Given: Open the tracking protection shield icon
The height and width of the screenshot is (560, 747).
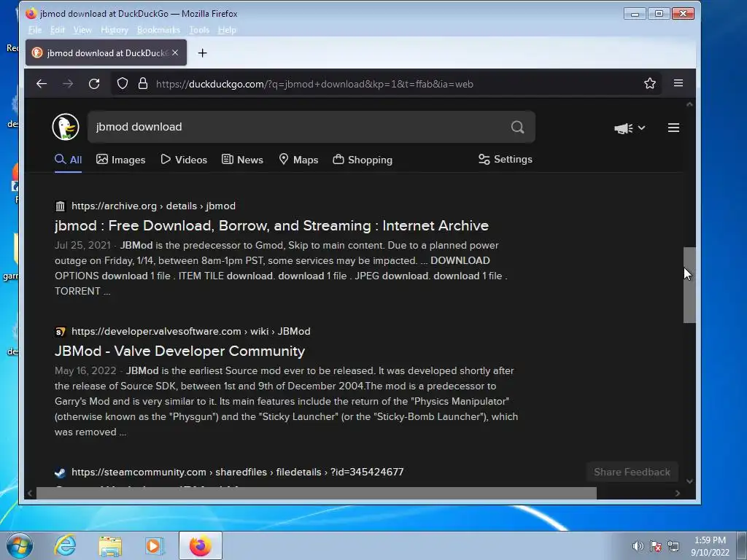Looking at the screenshot, I should point(123,84).
